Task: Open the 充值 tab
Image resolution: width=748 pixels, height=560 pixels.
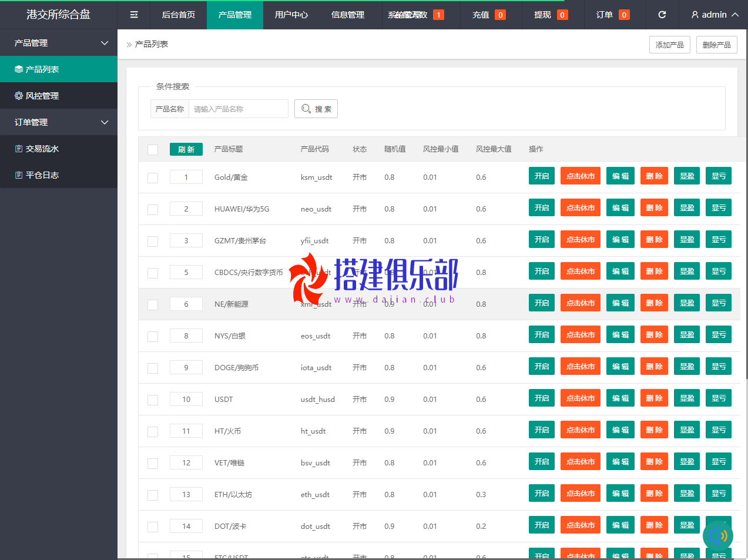Action: click(488, 15)
